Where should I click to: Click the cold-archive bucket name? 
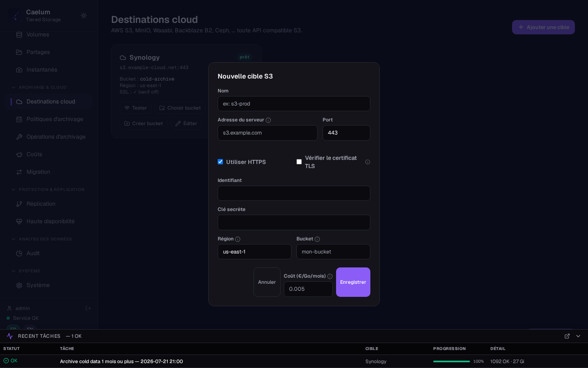point(157,79)
